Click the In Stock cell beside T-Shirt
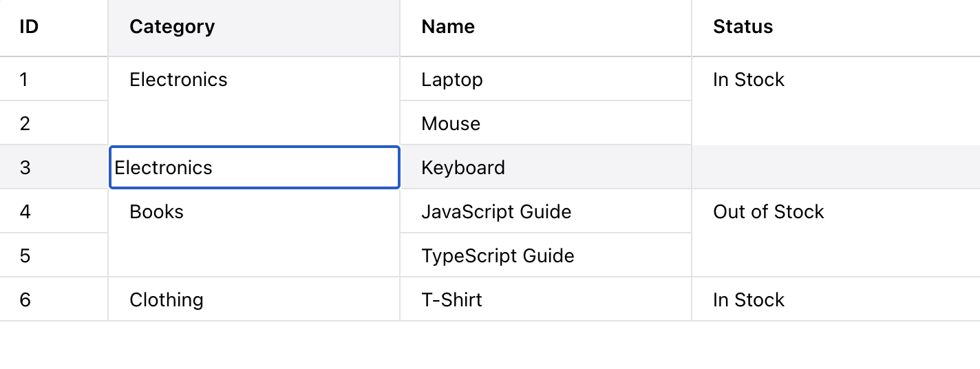Viewport: 980px width, 369px height. (749, 300)
